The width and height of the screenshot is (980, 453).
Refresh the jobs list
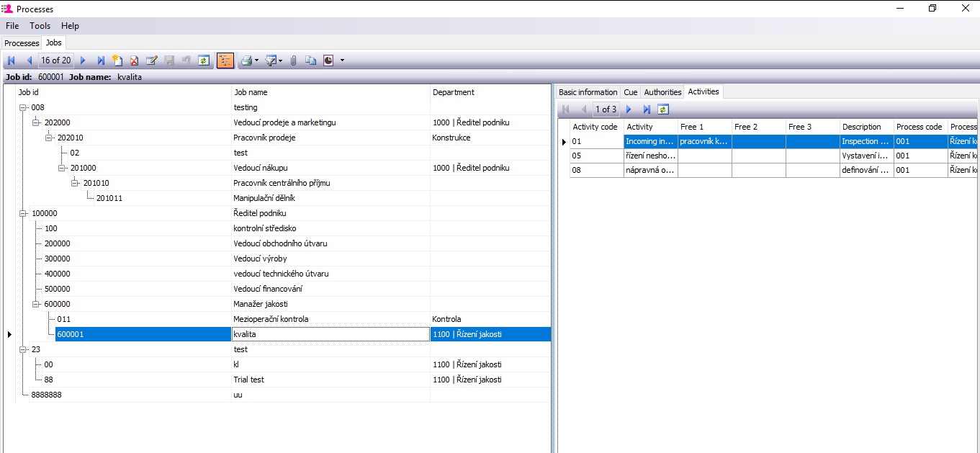(204, 60)
